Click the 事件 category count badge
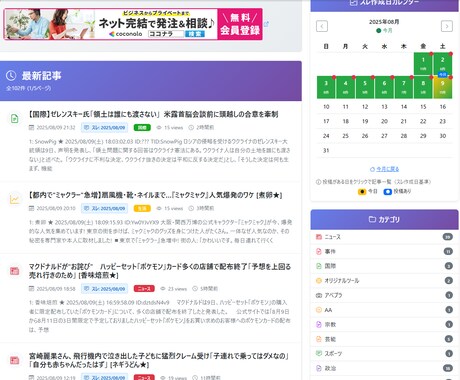This screenshot has width=460, height=380. point(448,251)
